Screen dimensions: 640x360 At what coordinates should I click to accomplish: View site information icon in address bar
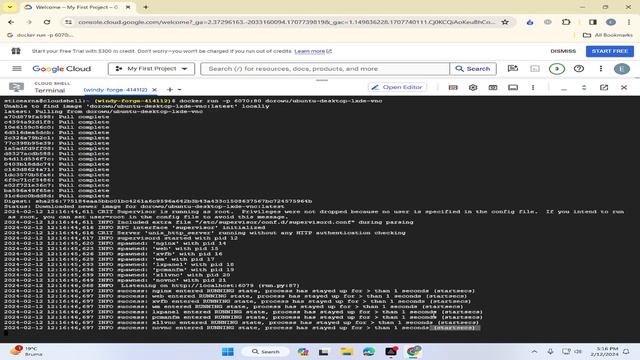point(68,22)
